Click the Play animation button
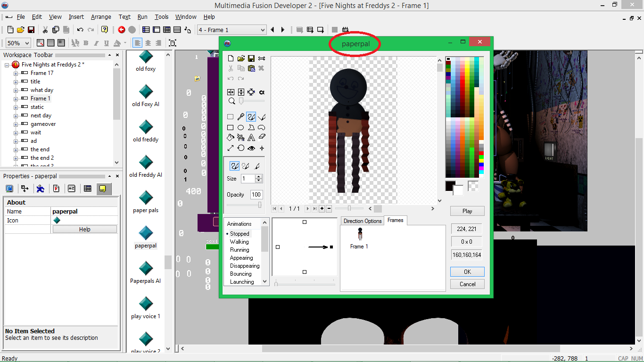644x362 pixels. [x=467, y=211]
